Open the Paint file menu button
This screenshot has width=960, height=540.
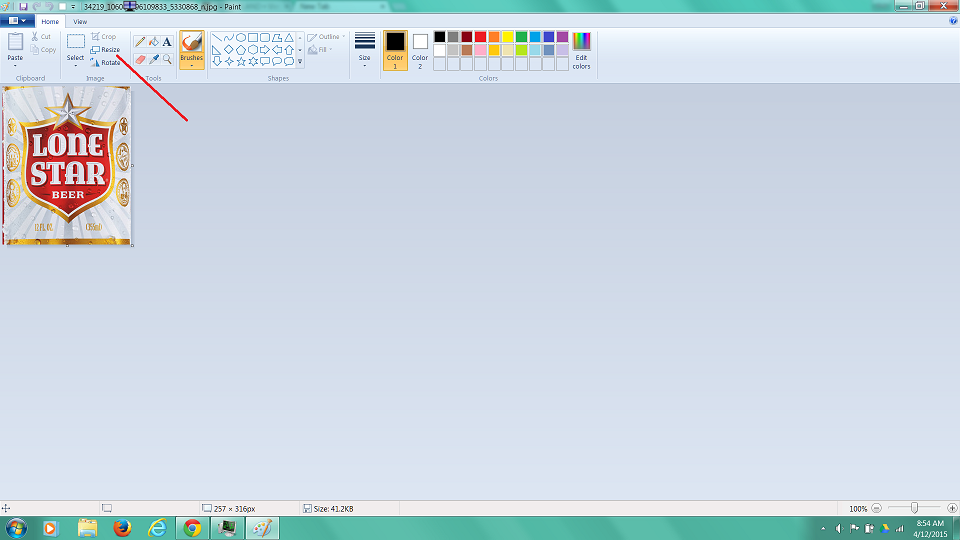coord(17,21)
